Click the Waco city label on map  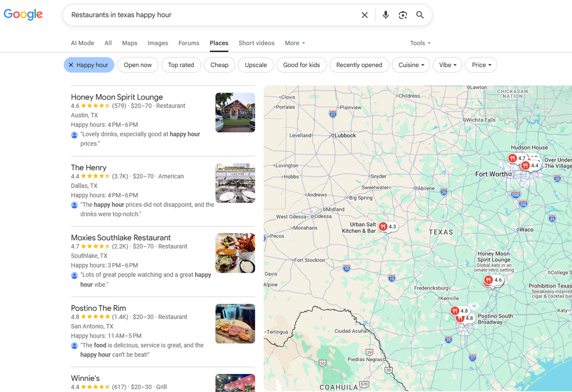(526, 230)
